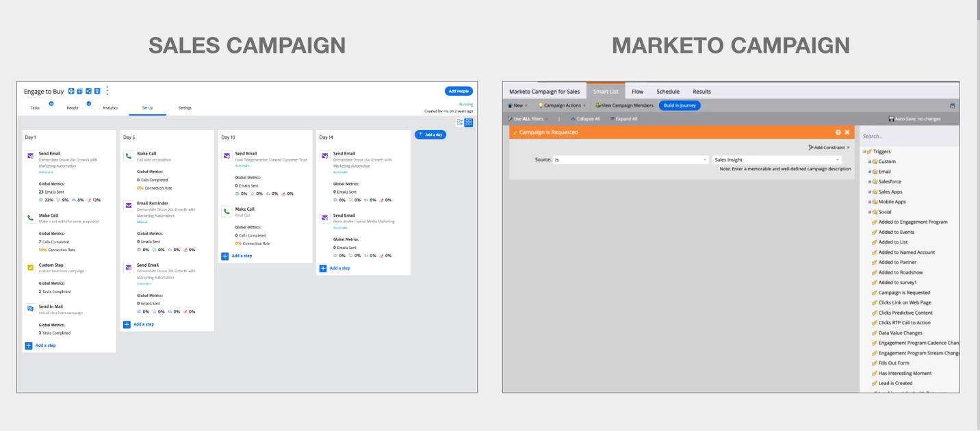Open the New dropdown in Marketo toolbar
This screenshot has width=980, height=431.
pos(517,105)
